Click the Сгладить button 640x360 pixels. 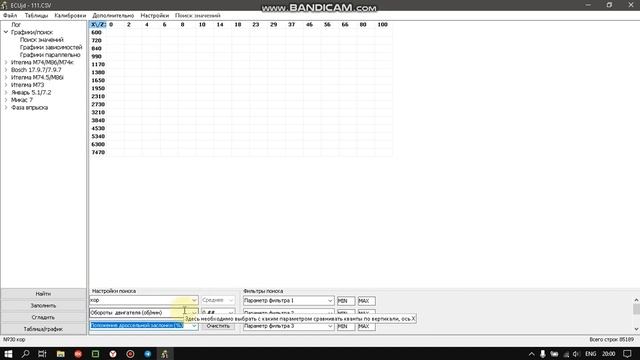tap(43, 317)
